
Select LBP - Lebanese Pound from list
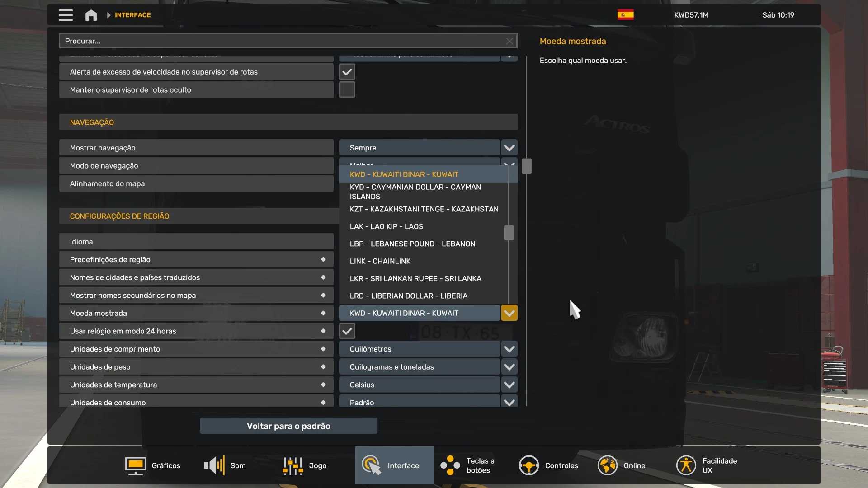(412, 244)
